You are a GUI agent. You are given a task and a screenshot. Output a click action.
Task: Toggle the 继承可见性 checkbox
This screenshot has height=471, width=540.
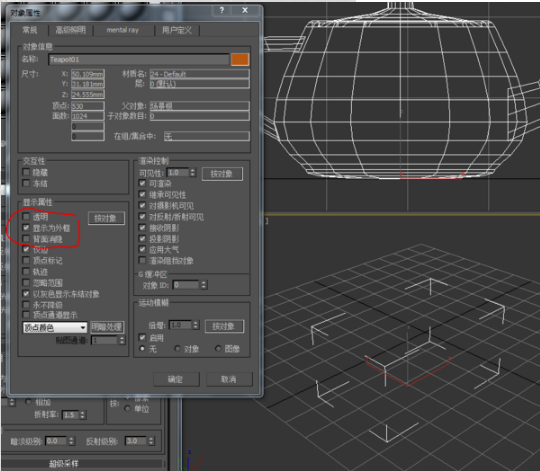click(142, 195)
